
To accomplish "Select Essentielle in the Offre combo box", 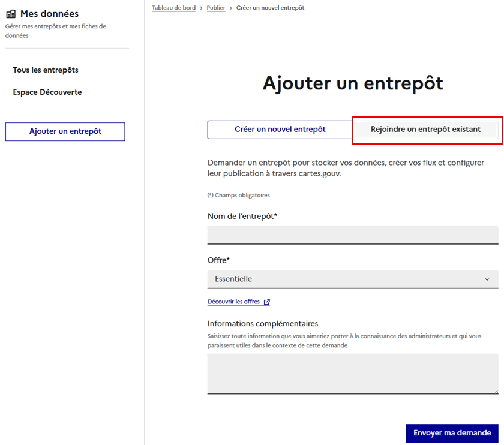I will click(x=352, y=279).
